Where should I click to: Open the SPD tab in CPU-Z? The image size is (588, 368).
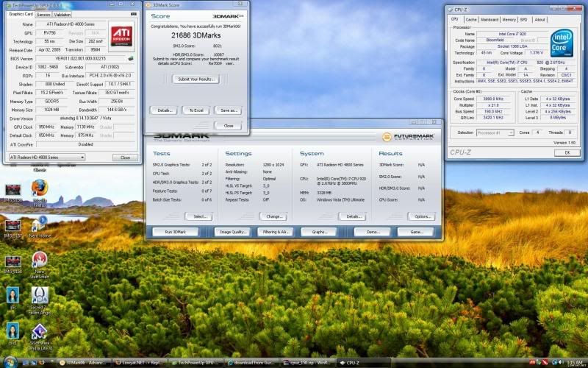point(524,20)
